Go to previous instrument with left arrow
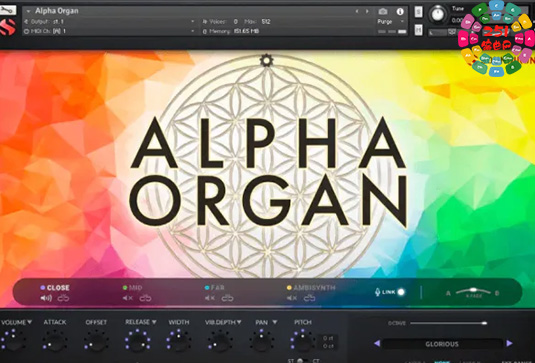Viewport: 535px width, 363px height. pos(357,11)
